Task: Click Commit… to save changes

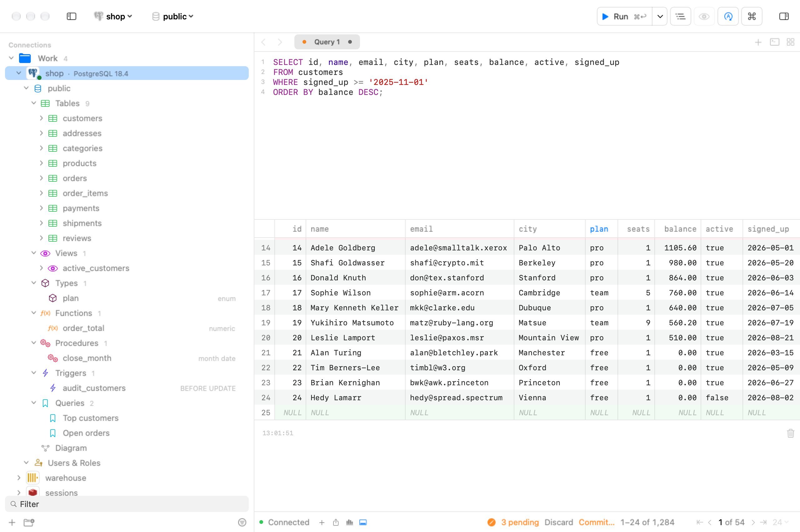Action: pos(597,522)
